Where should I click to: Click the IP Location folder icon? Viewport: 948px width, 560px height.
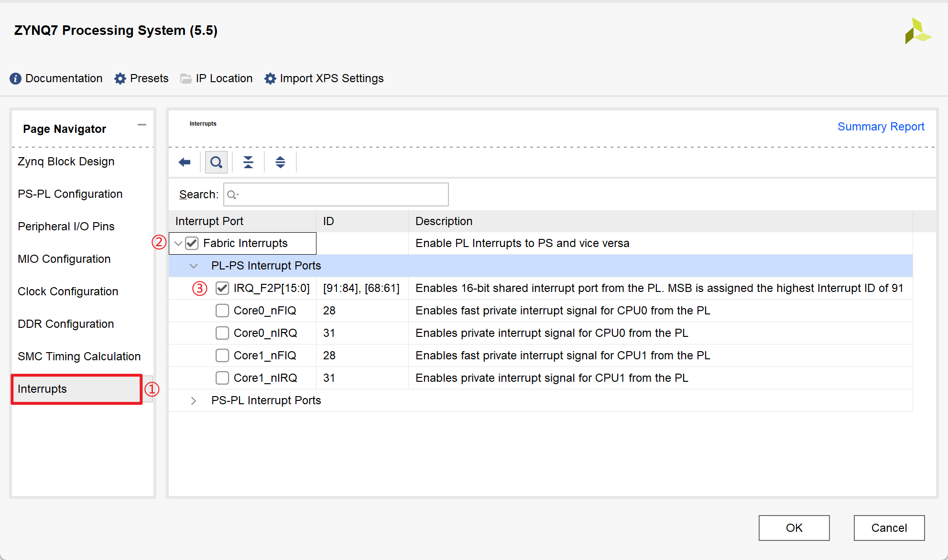(186, 79)
